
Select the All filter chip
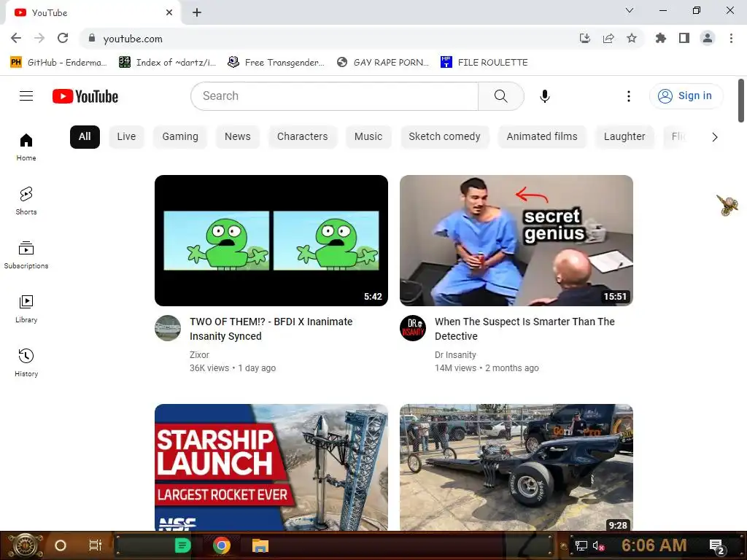click(85, 136)
